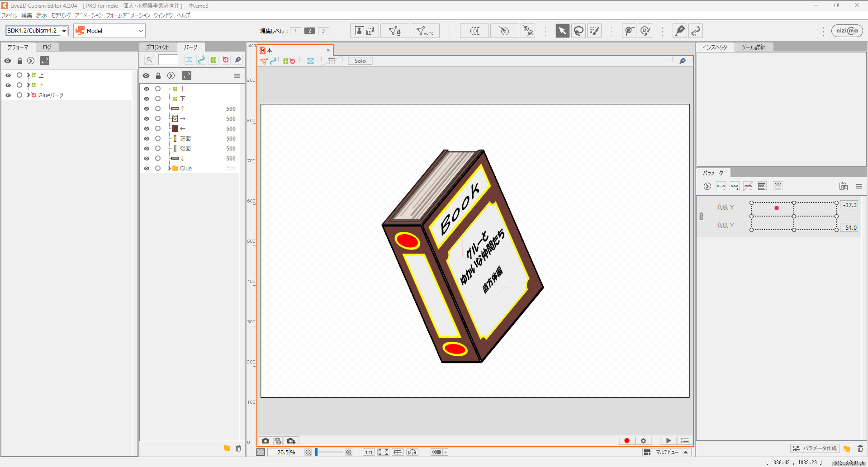Select the Brush selection tool
Screen dimensions: 868x467
point(594,31)
